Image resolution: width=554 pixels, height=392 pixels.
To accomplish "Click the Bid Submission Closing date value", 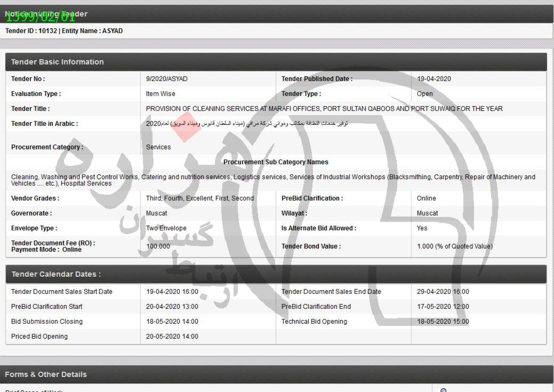I will tap(172, 322).
